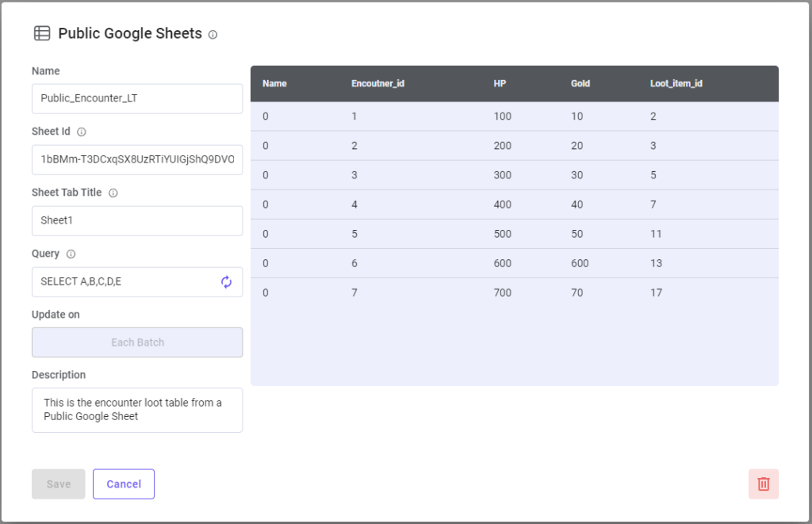Viewport: 812px width, 524px height.
Task: Select the Sheet Tab Title field containing Sheet1
Action: click(x=137, y=221)
